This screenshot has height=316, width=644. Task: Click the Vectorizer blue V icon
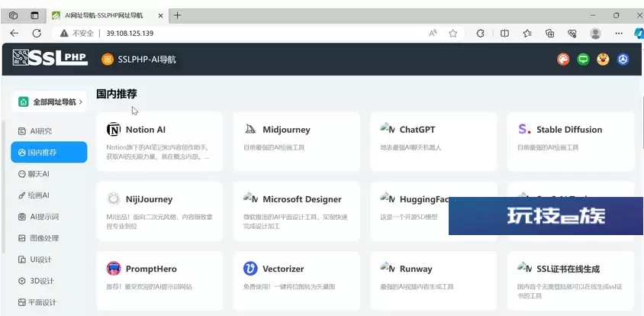tap(250, 269)
